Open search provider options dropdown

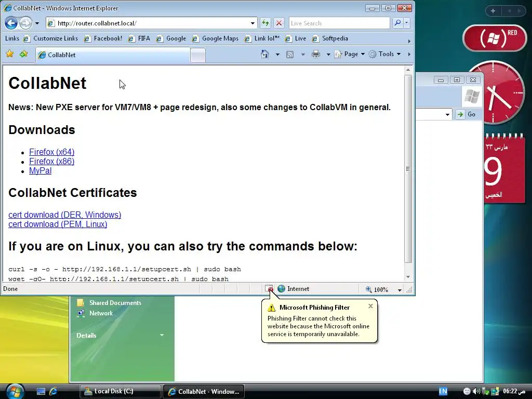point(406,23)
